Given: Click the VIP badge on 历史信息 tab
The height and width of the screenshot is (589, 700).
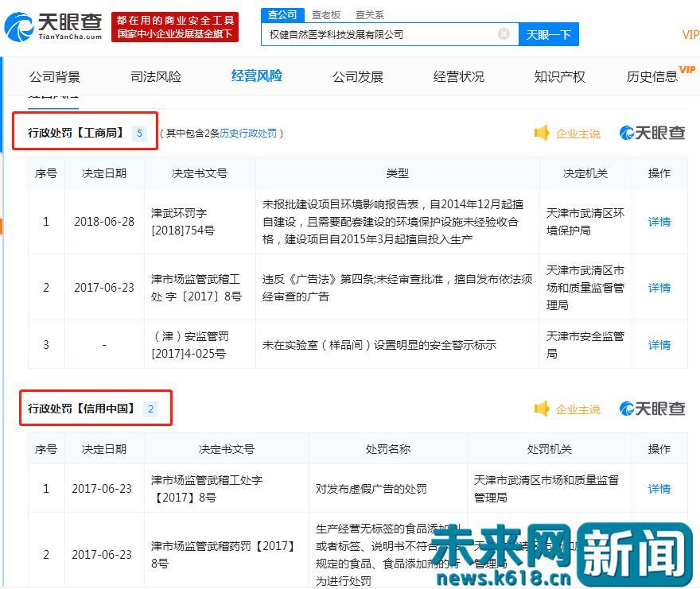Looking at the screenshot, I should point(687,69).
